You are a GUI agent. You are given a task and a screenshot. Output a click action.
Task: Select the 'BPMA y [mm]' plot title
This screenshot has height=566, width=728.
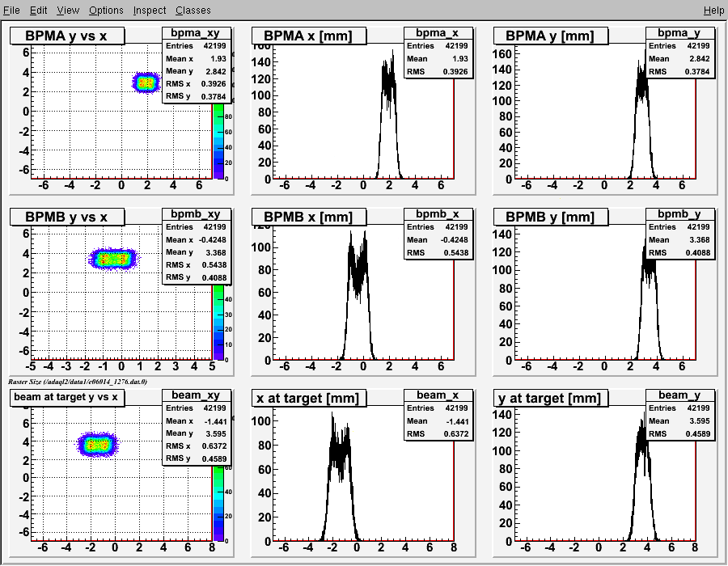pos(551,36)
